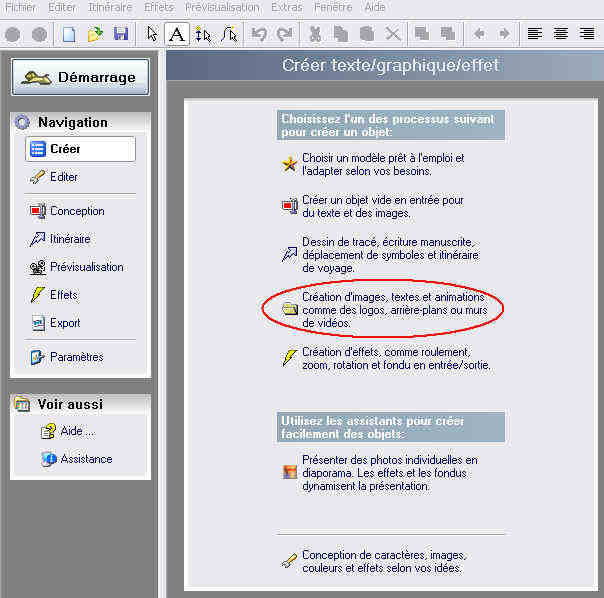Click the second grey round toolbar button
The height and width of the screenshot is (598, 604).
coord(39,35)
